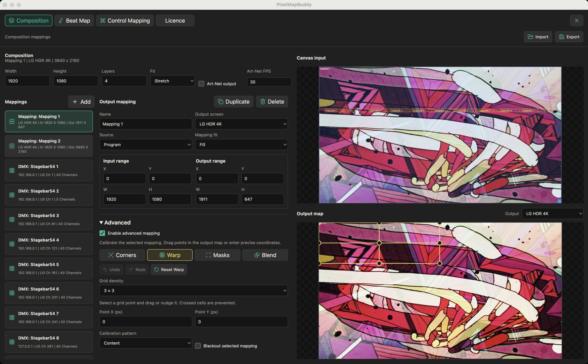Enable the Art-Net output checkbox
588x364 pixels.
(x=201, y=84)
